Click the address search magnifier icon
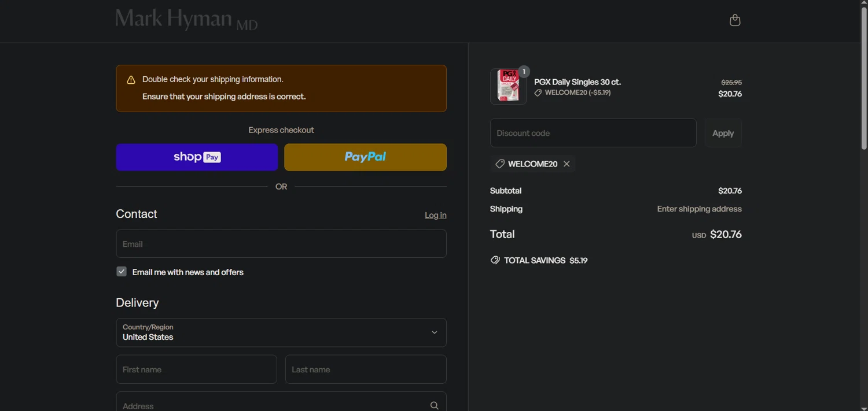 click(x=434, y=406)
